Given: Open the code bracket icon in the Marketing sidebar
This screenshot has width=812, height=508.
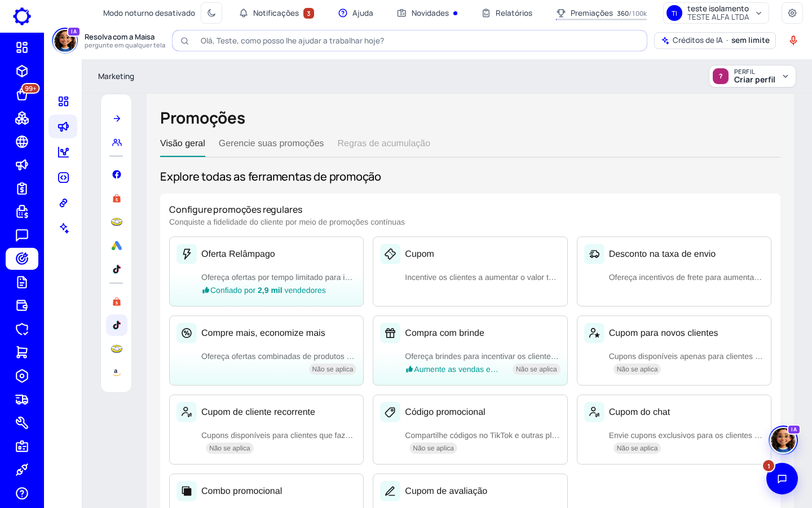Looking at the screenshot, I should point(63,177).
